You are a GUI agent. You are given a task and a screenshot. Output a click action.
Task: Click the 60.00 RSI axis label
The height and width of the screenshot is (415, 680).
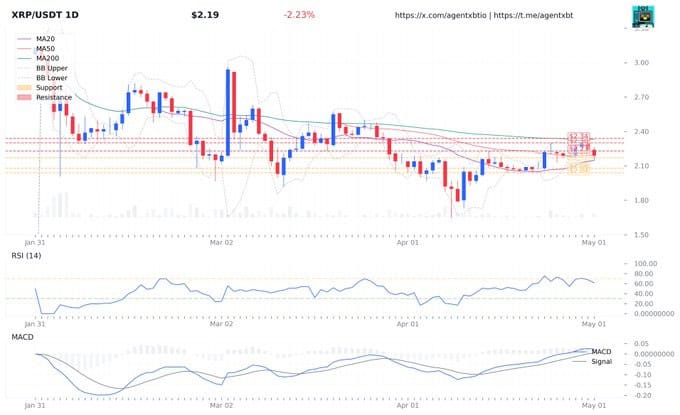tap(644, 284)
